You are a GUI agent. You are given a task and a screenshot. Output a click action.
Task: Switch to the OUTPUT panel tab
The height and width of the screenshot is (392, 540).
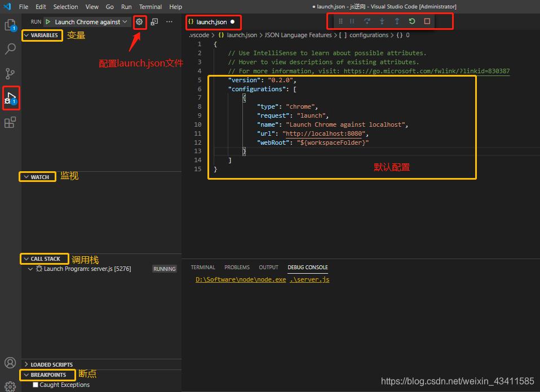coord(269,268)
